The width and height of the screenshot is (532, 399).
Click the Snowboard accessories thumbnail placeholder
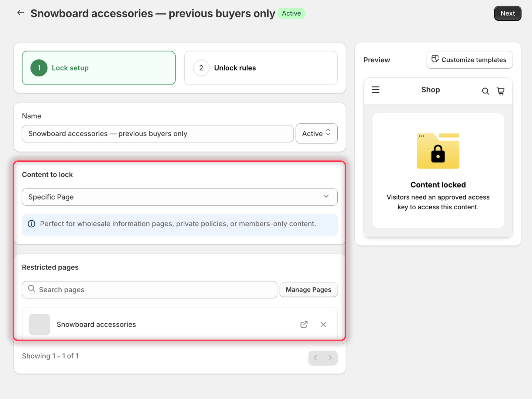tap(40, 324)
